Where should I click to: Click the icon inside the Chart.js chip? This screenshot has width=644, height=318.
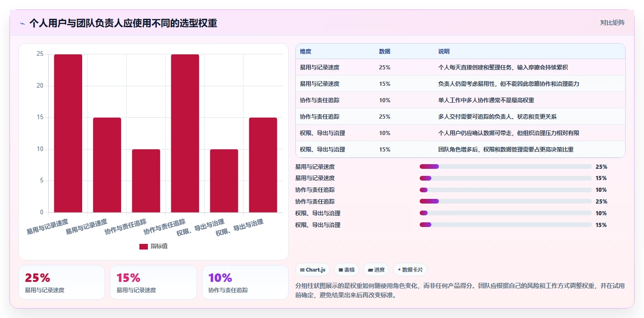pyautogui.click(x=302, y=270)
